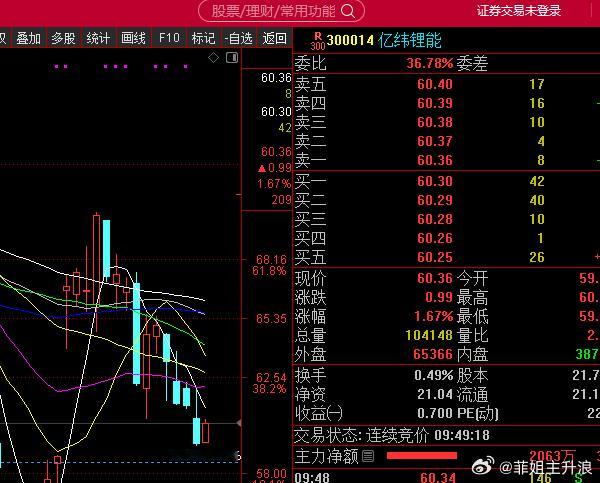Click 卖五 volume 17
Screen dimensions: 600x483
coord(537,84)
